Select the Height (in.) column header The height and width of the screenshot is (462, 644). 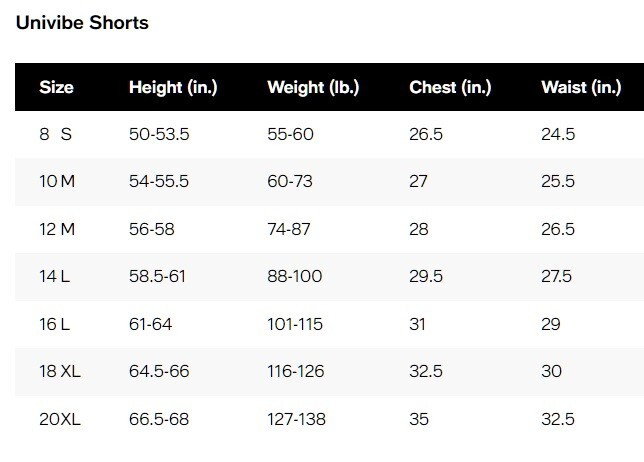[173, 87]
